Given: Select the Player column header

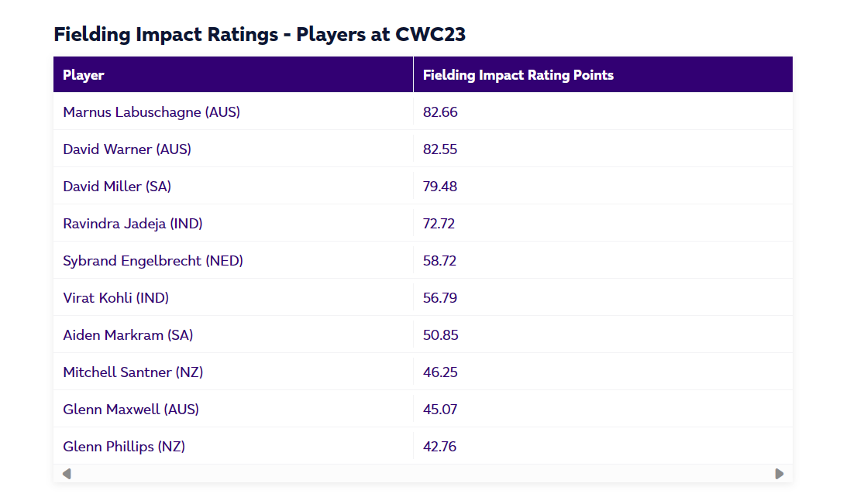Looking at the screenshot, I should [83, 74].
